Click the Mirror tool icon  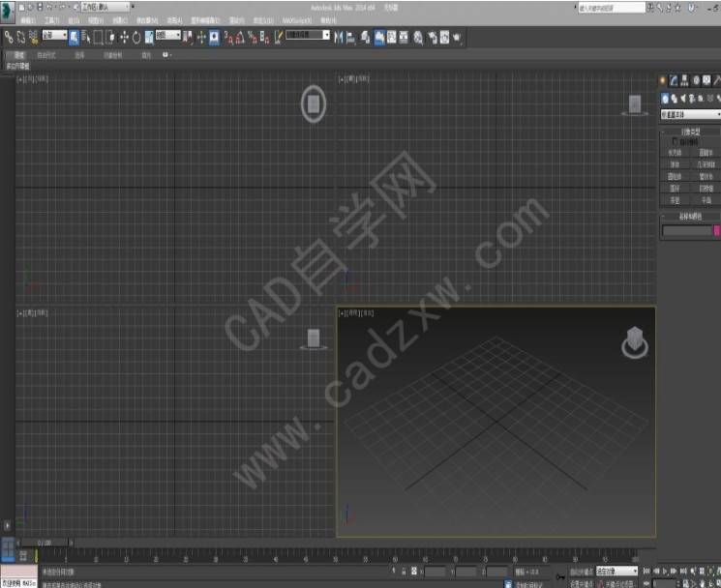[x=339, y=38]
